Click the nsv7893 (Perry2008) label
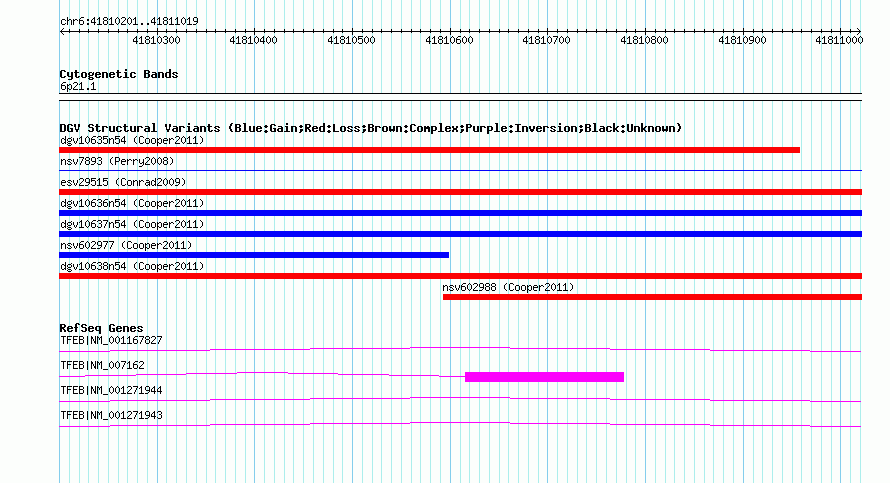The image size is (890, 483). click(117, 161)
